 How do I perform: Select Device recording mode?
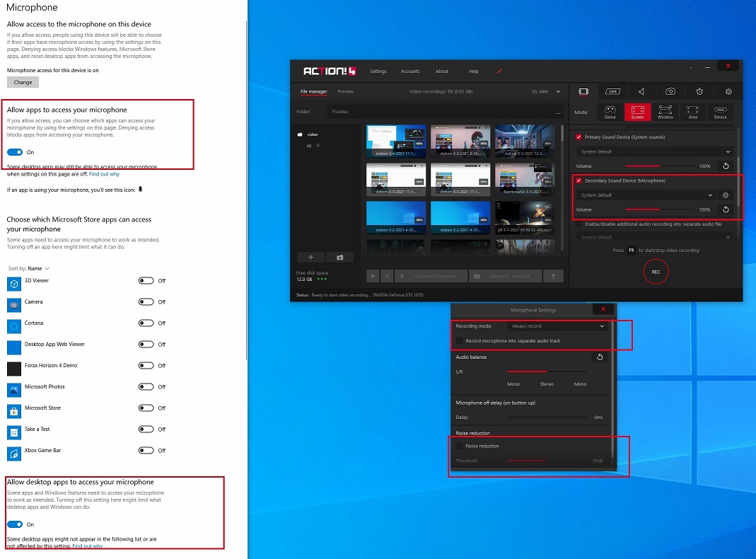[x=721, y=112]
